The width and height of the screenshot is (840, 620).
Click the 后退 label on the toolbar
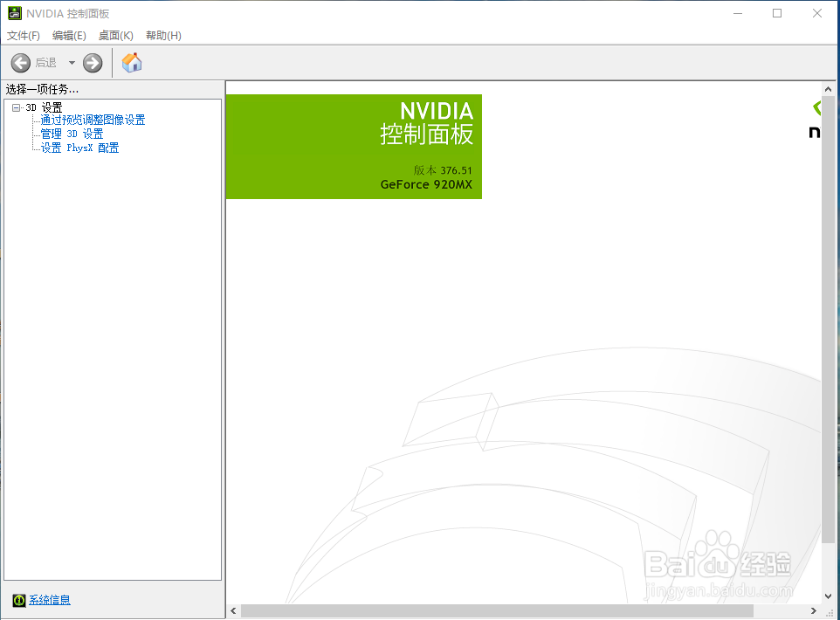[x=46, y=63]
